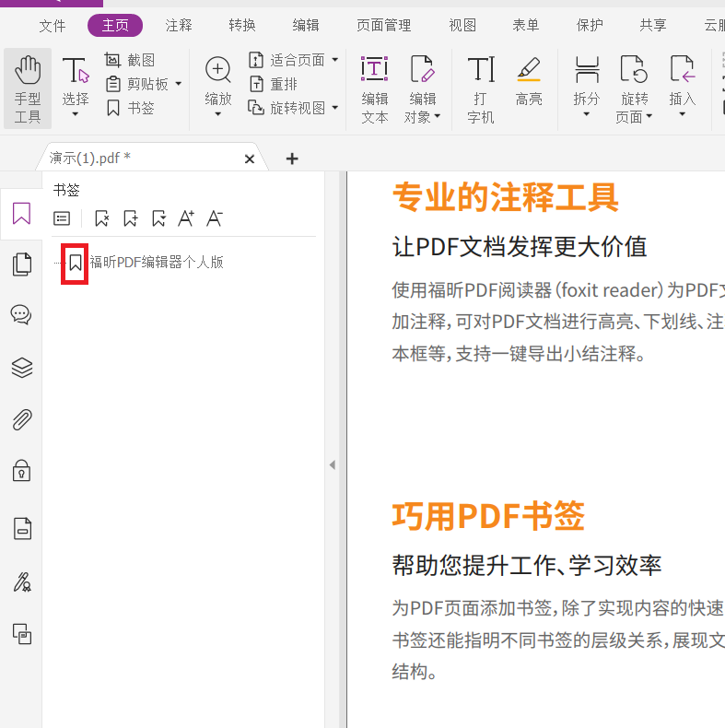
Task: Click the subtitle 让PDF文档发挥更大价值
Action: point(520,246)
